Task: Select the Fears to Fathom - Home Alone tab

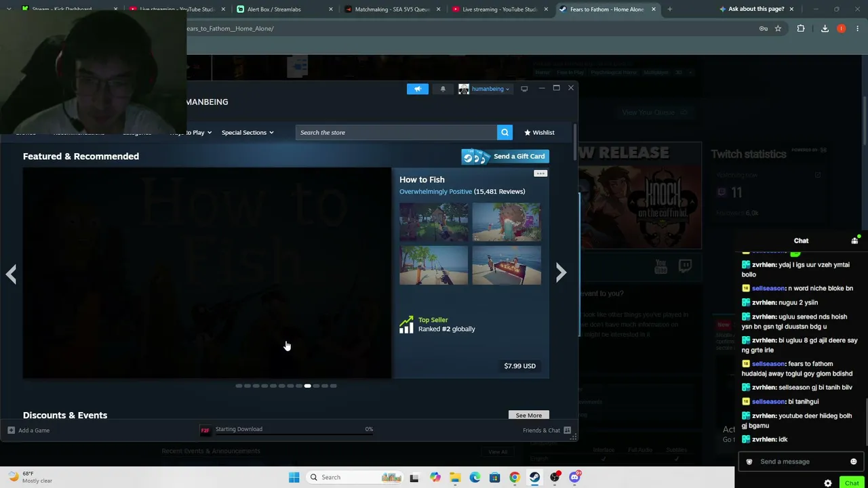Action: click(607, 9)
